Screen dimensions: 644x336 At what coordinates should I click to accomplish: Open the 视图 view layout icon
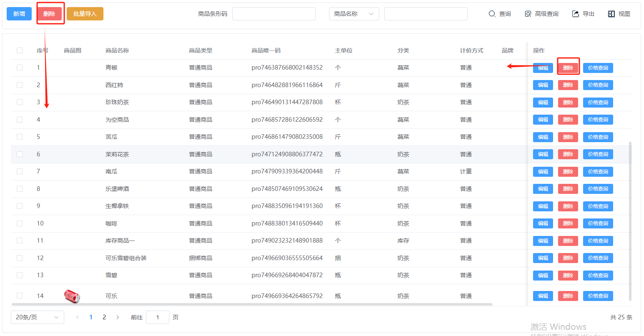click(611, 14)
